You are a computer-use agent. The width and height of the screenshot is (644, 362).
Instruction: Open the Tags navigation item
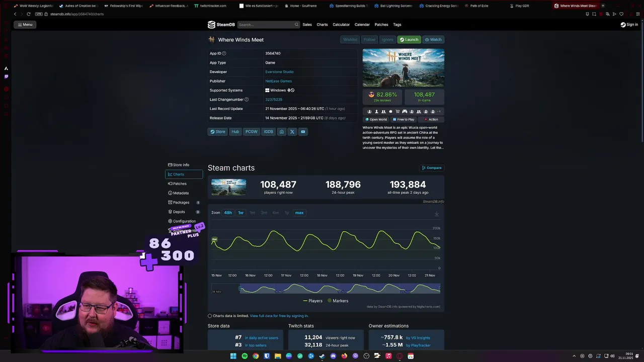click(x=397, y=25)
